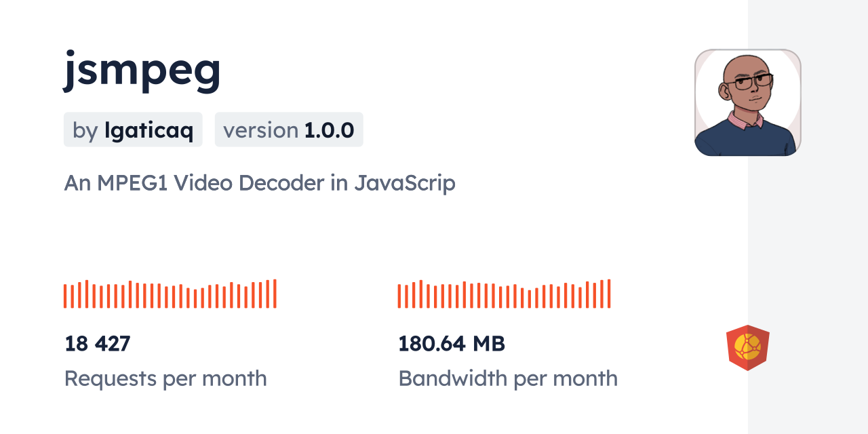Click the word "JavaScrip" in the description
The image size is (868, 434).
coord(404,183)
